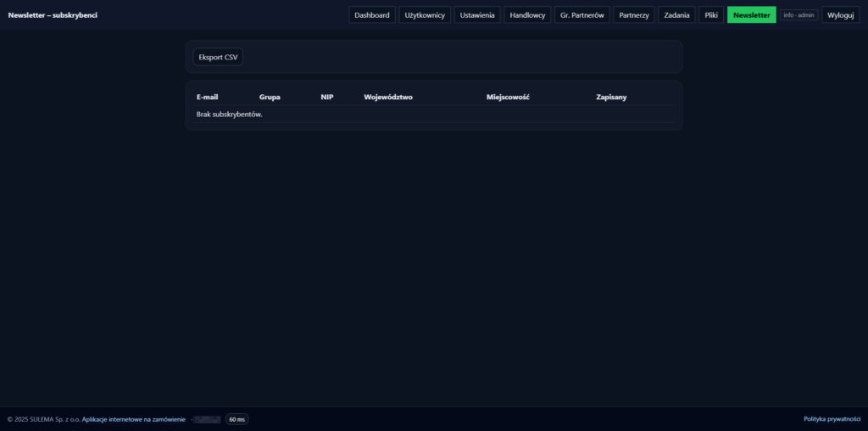Viewport: 868px width, 431px height.
Task: Click the Województwo column header
Action: [x=387, y=98]
